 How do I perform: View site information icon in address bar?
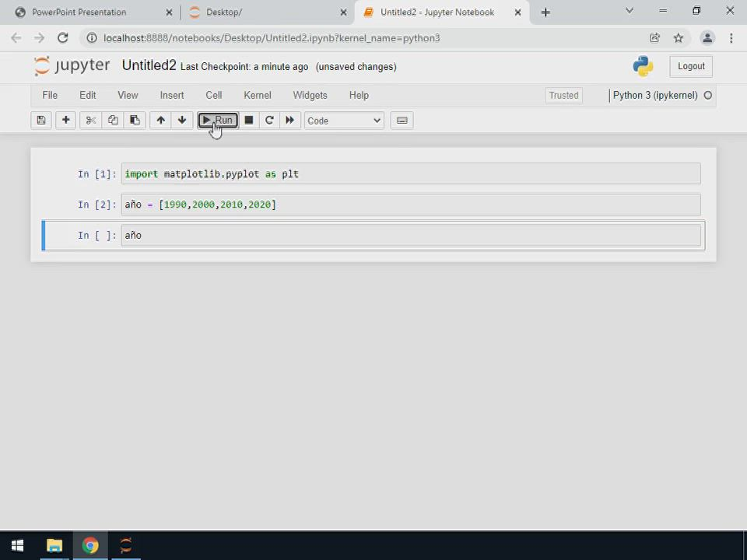click(92, 38)
